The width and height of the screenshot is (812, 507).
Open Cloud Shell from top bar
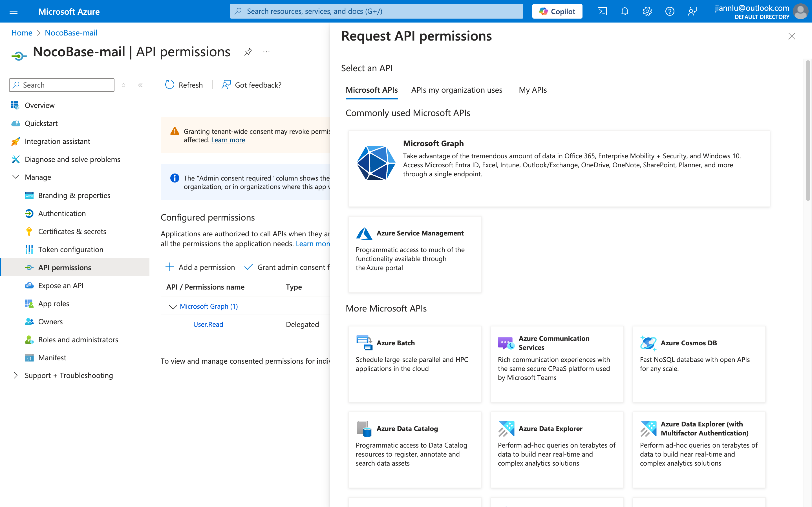(602, 11)
